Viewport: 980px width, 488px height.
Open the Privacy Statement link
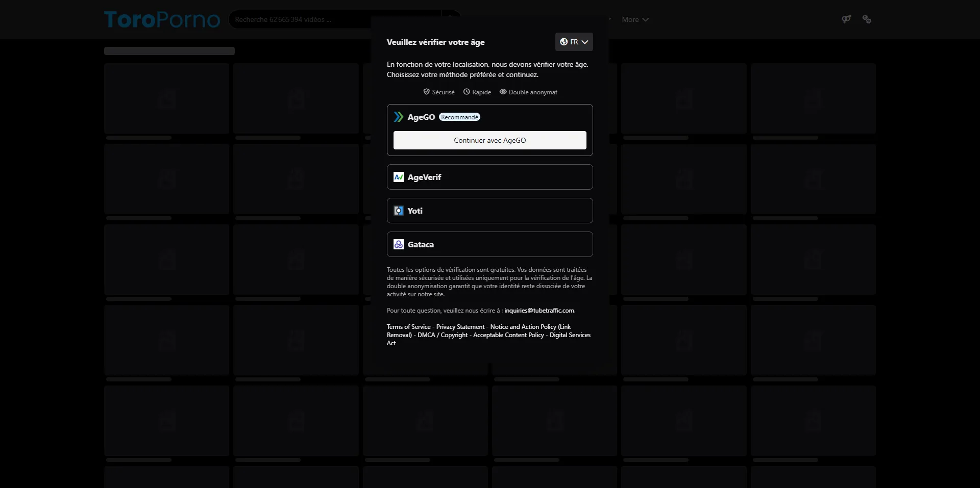coord(460,327)
